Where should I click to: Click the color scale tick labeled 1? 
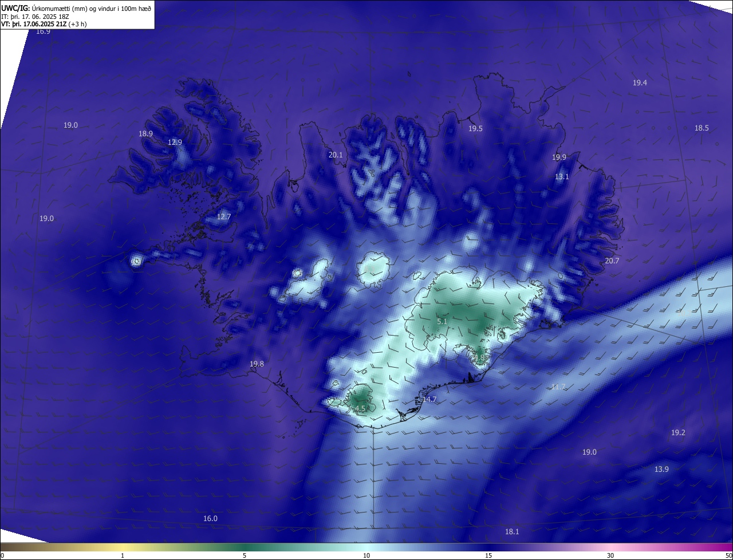(x=123, y=555)
